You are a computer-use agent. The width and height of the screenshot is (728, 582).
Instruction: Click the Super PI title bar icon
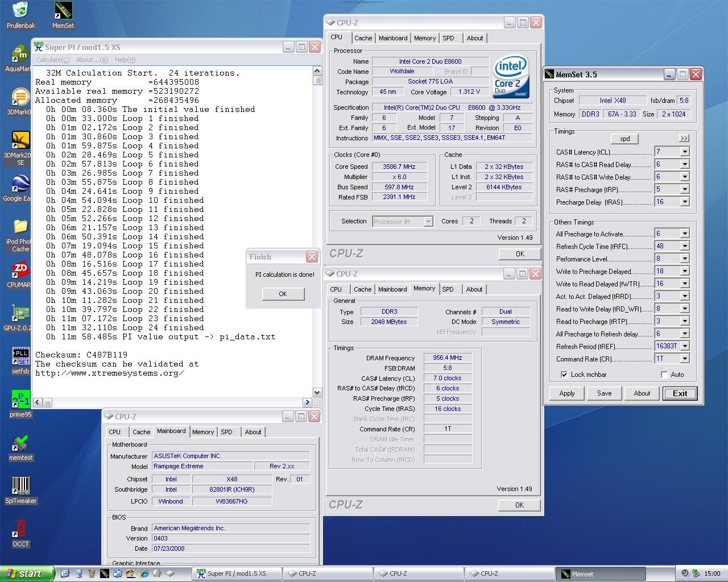[38, 47]
